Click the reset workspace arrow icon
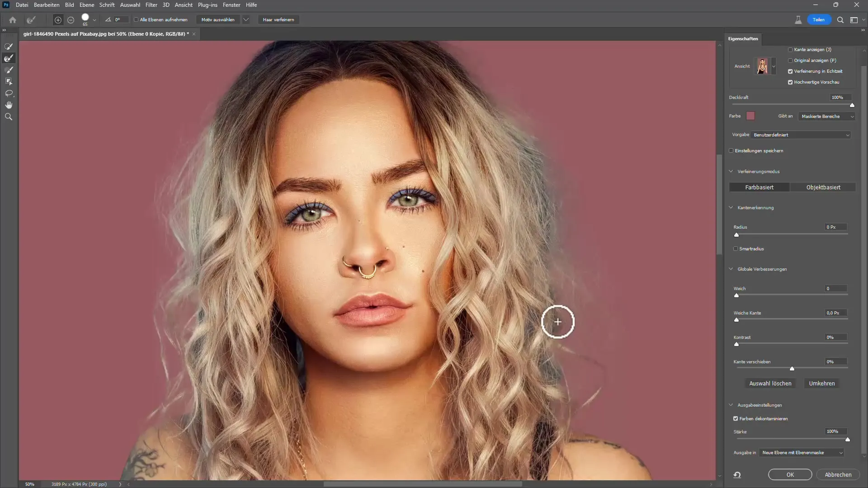The image size is (868, 488). tap(737, 474)
